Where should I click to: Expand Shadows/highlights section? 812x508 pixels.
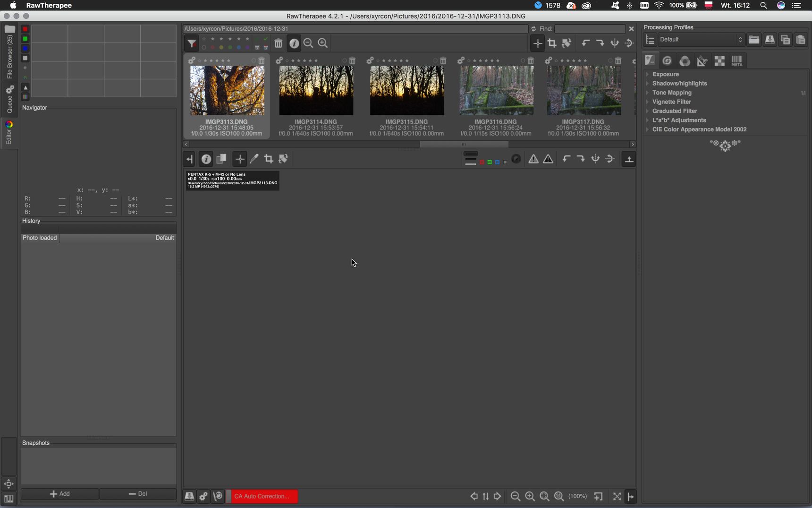679,84
